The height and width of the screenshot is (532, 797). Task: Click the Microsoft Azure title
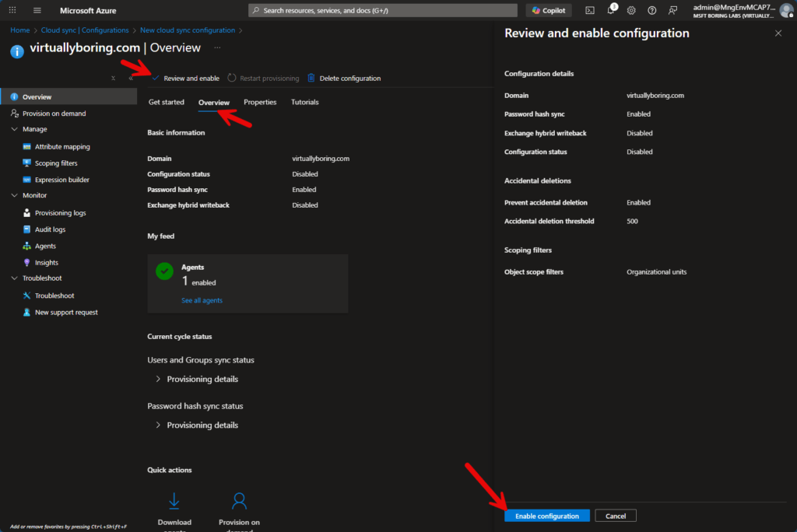(88, 10)
